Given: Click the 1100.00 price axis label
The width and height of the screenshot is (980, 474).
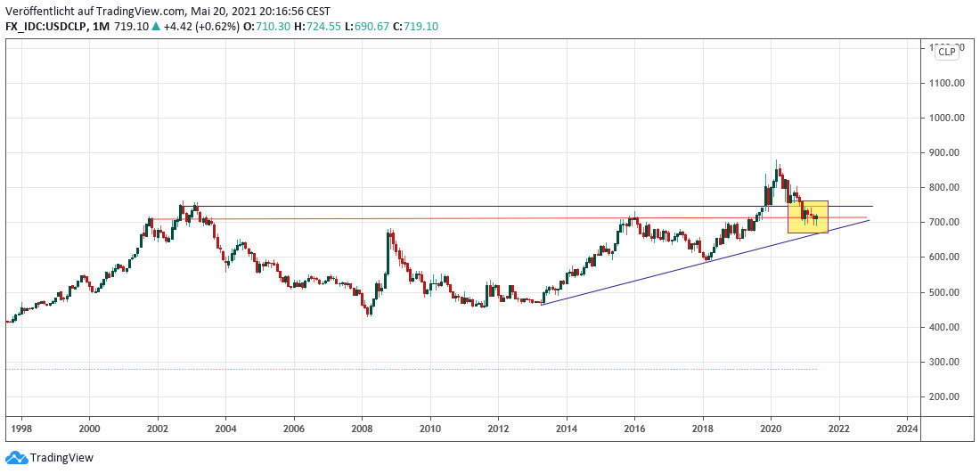Looking at the screenshot, I should point(948,83).
